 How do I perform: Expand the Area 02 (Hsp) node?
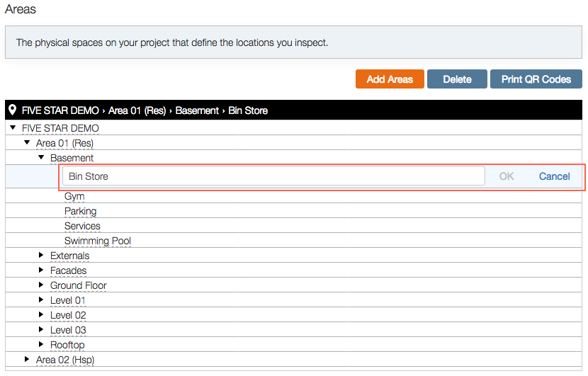[x=27, y=359]
